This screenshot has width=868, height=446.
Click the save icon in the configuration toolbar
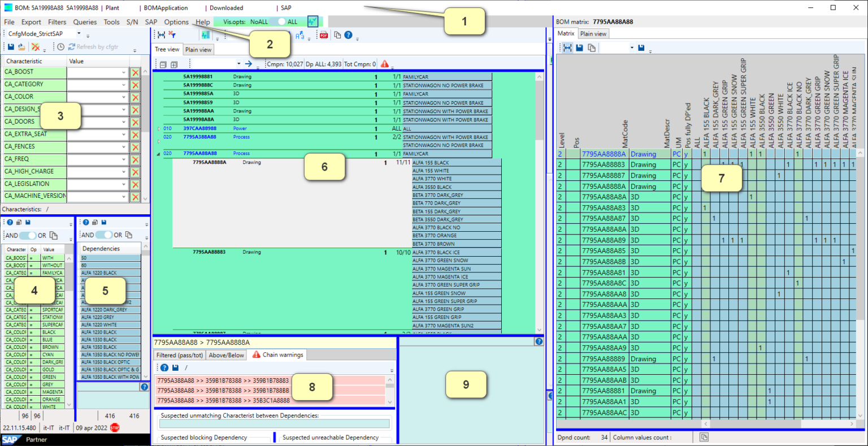(11, 47)
